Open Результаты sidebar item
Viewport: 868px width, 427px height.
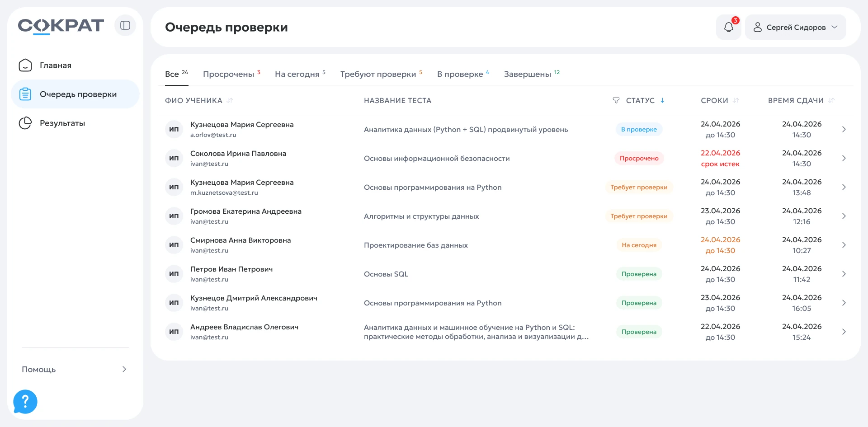coord(75,123)
